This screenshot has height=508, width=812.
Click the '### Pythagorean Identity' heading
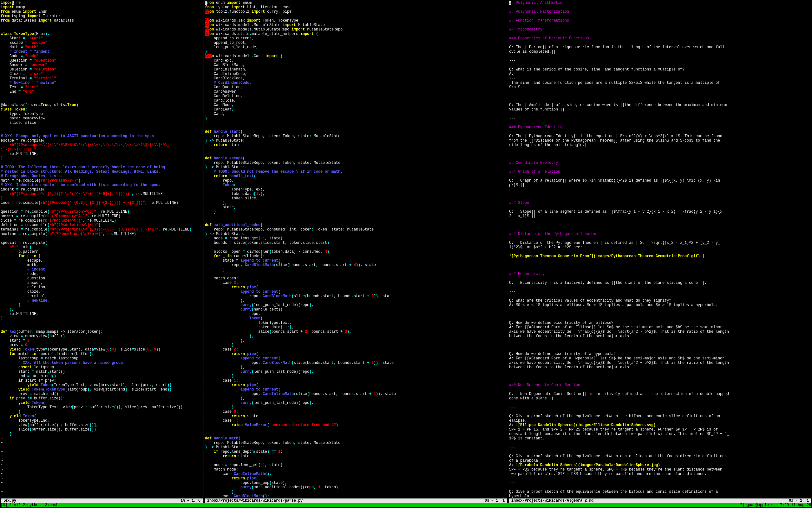[x=536, y=127]
